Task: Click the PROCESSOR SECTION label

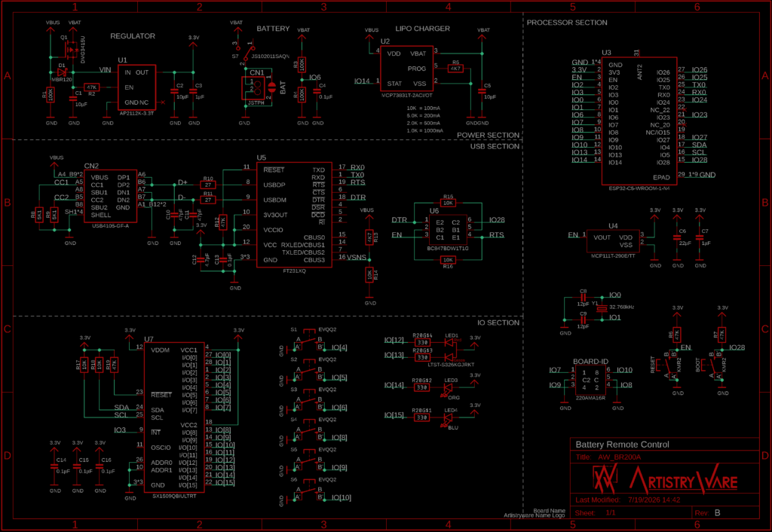Action: [567, 23]
